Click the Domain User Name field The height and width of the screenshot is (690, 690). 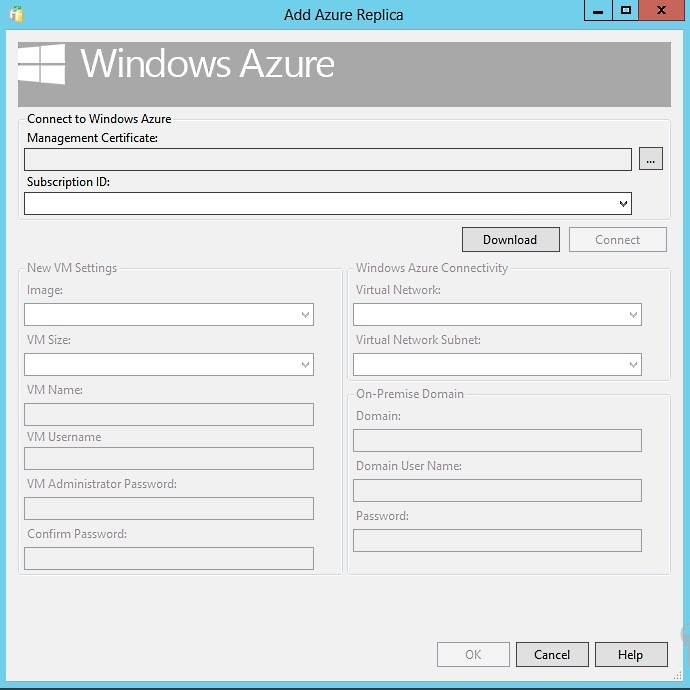[497, 490]
